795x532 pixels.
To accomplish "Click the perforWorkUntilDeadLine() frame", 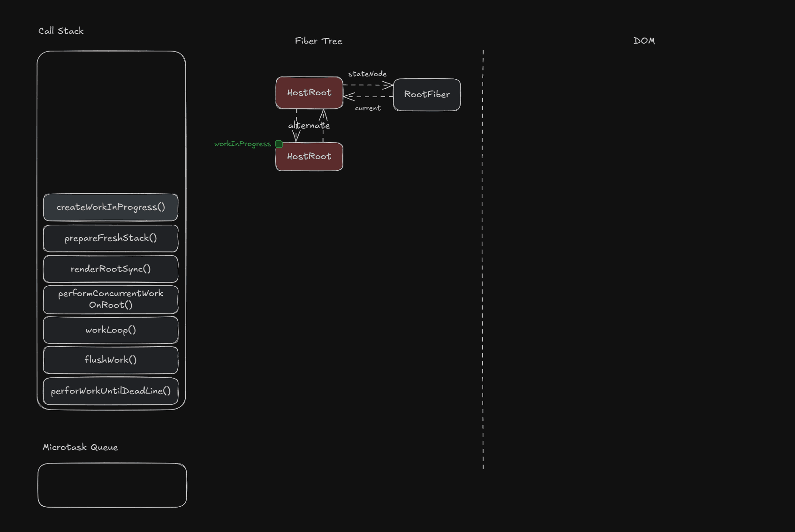I will [x=111, y=391].
